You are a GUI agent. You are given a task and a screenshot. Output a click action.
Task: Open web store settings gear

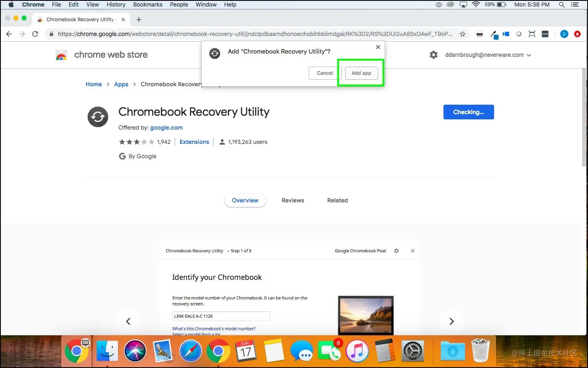(x=434, y=55)
